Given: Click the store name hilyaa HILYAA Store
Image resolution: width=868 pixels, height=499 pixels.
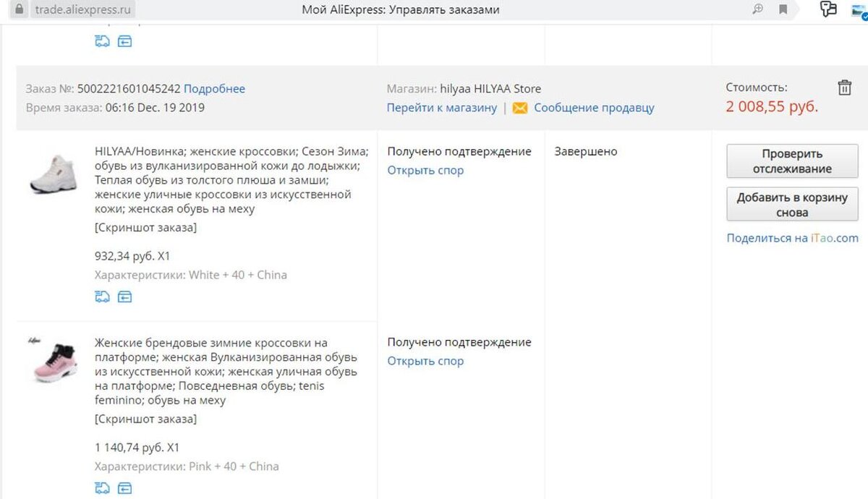Looking at the screenshot, I should coord(490,89).
